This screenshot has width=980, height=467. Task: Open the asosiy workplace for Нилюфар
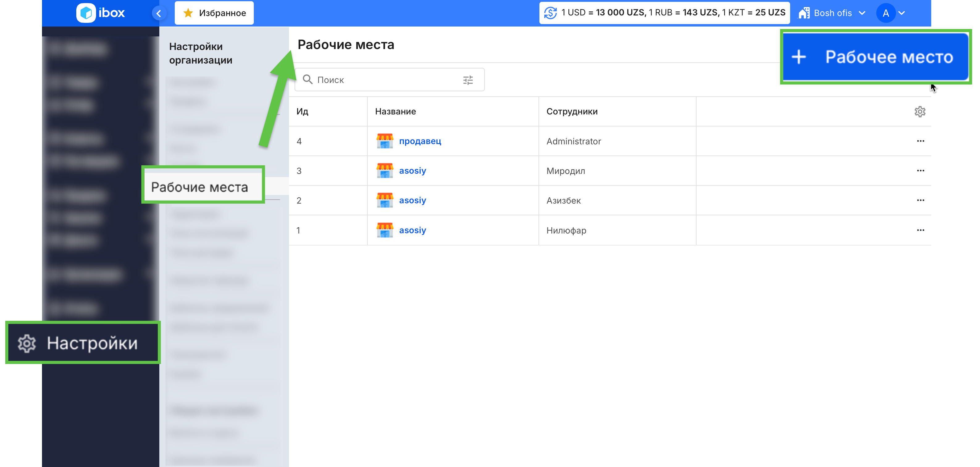[x=413, y=230]
